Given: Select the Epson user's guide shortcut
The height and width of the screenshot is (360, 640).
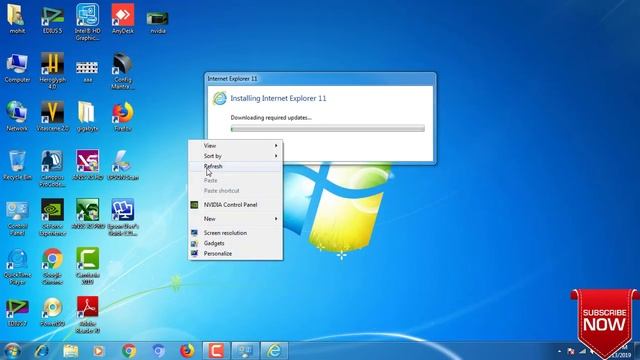Looking at the screenshot, I should coord(123,218).
